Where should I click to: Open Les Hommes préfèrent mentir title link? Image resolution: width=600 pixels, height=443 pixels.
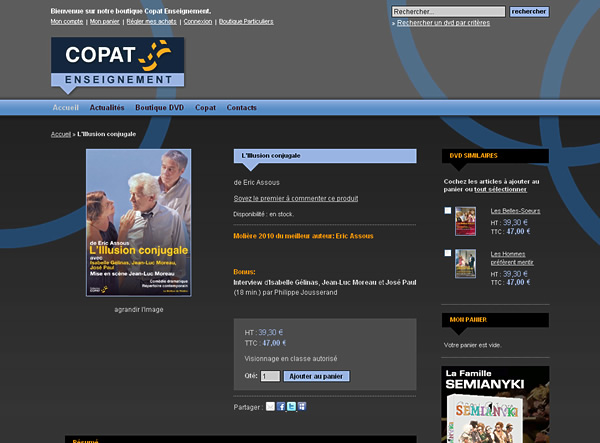pyautogui.click(x=512, y=258)
